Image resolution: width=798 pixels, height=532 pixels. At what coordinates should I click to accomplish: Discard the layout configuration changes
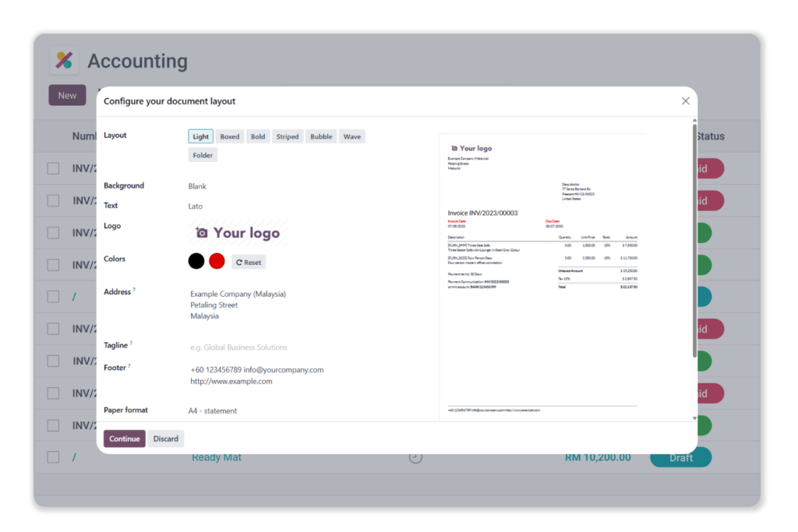165,439
